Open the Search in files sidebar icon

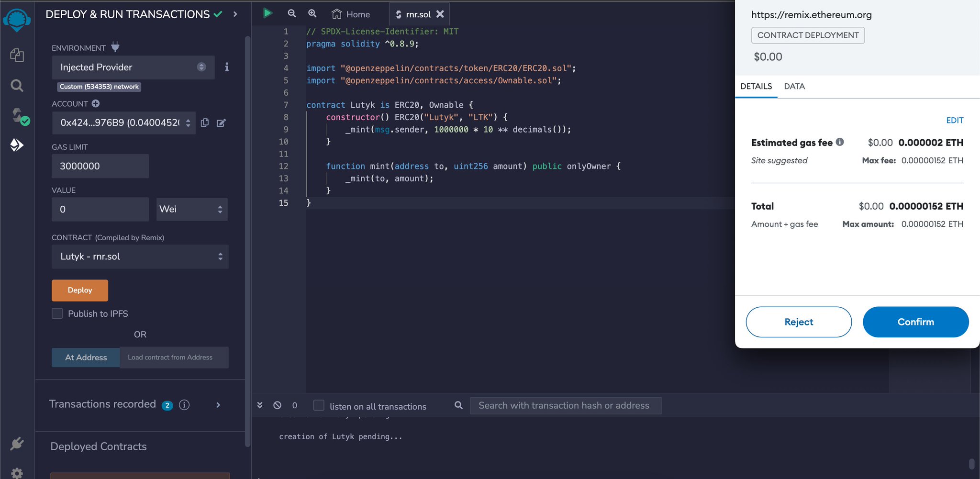coord(17,85)
